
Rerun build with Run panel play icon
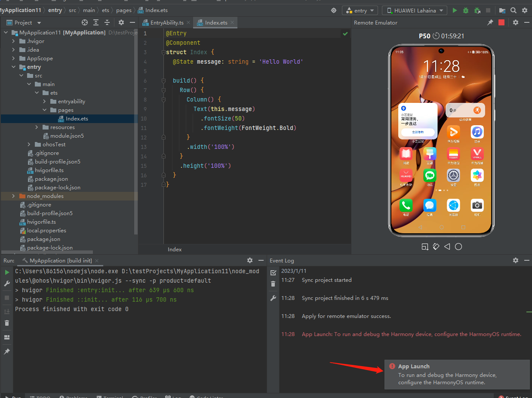tap(7, 272)
